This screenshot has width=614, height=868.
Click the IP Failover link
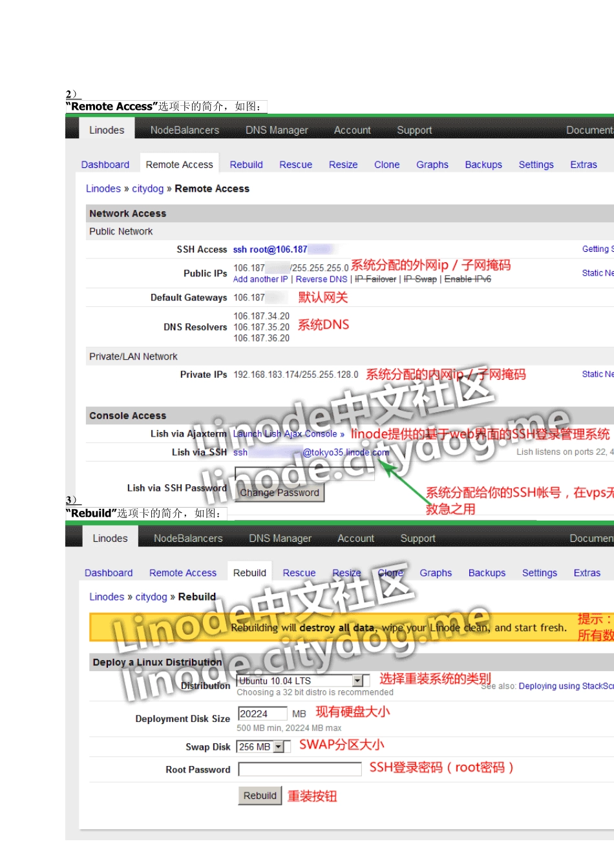[x=376, y=279]
